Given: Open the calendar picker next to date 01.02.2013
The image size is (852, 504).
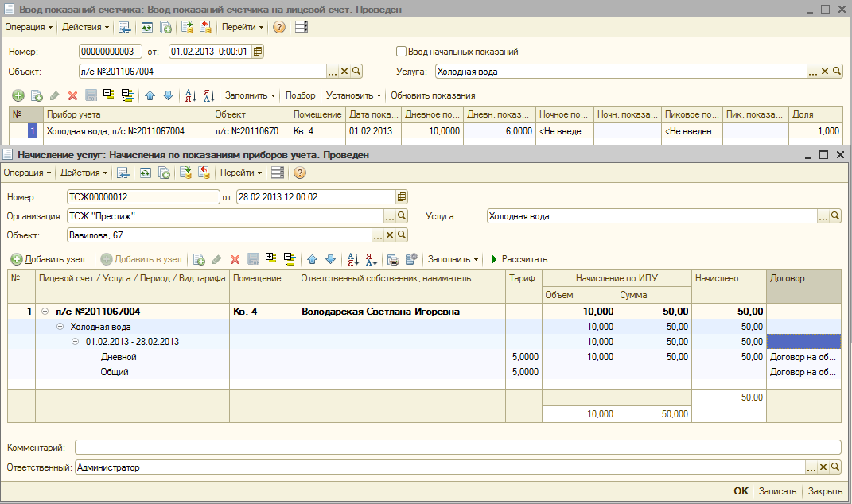Looking at the screenshot, I should (258, 52).
